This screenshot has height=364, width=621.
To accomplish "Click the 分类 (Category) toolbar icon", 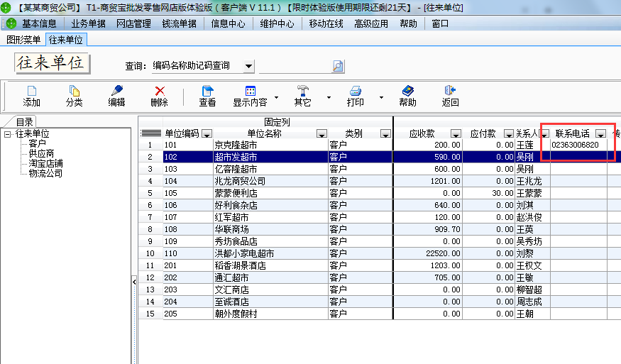I will tap(74, 91).
